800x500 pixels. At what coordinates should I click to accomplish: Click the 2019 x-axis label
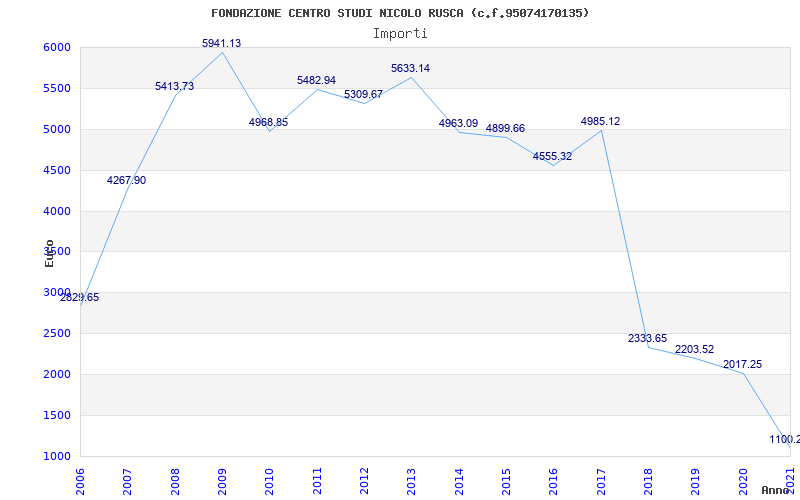pos(695,482)
